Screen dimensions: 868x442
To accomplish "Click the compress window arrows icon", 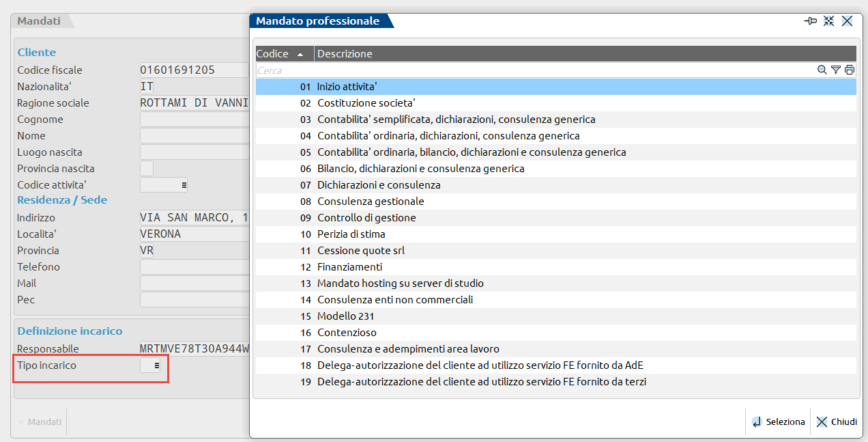I will (828, 21).
